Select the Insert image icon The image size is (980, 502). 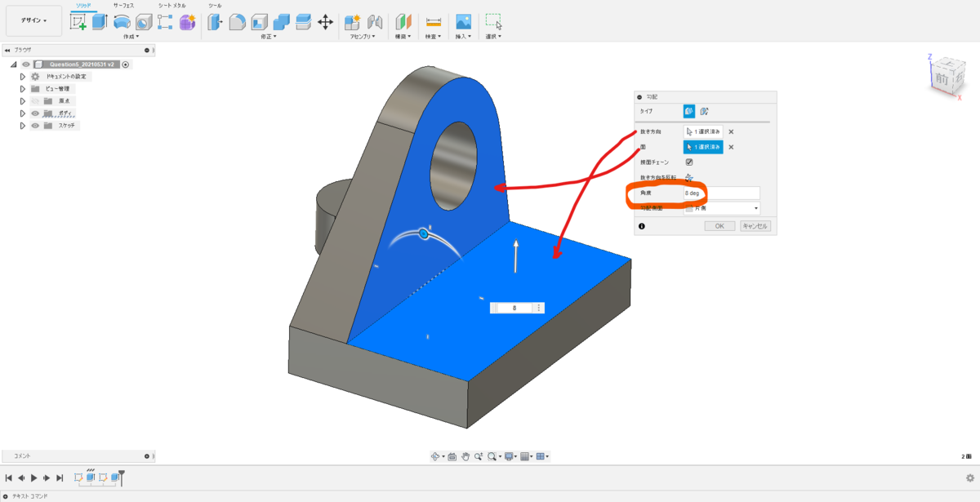(463, 22)
